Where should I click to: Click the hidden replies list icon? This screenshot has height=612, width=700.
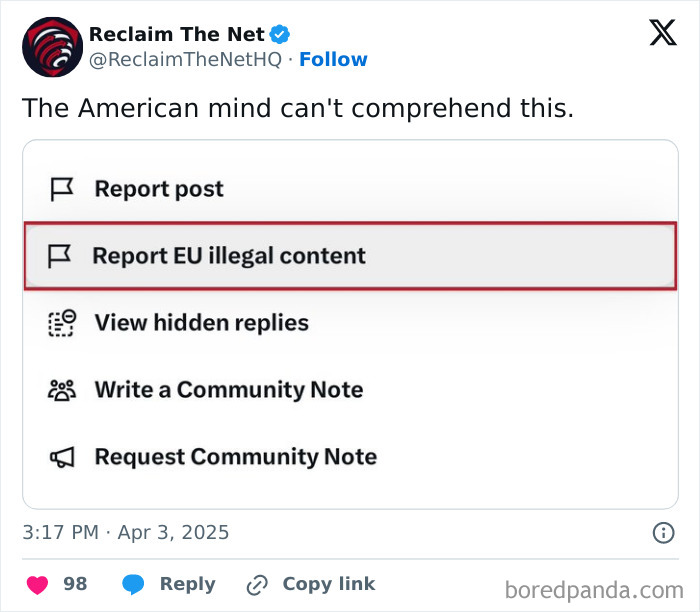pyautogui.click(x=62, y=323)
